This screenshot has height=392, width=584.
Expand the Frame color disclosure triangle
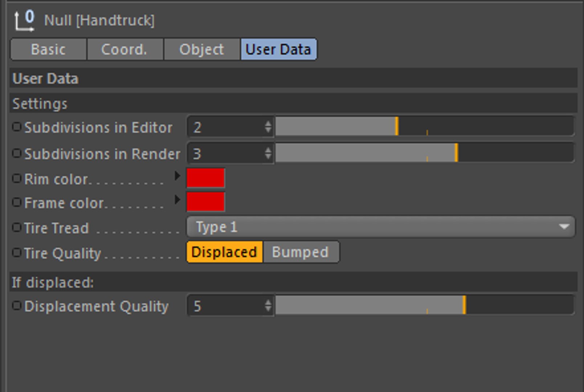pyautogui.click(x=177, y=200)
